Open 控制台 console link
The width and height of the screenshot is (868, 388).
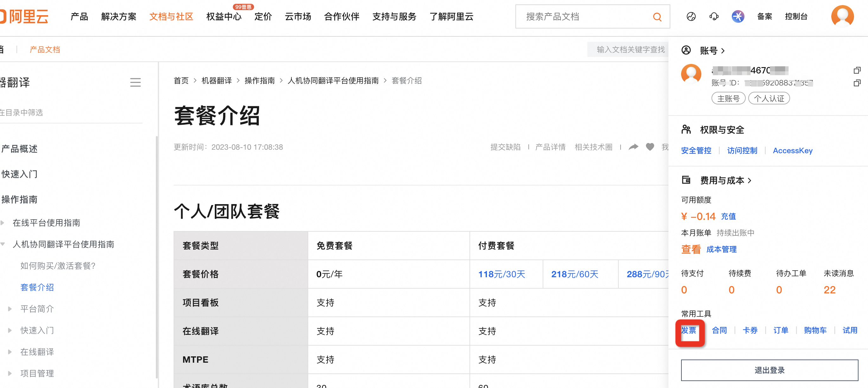pos(796,16)
